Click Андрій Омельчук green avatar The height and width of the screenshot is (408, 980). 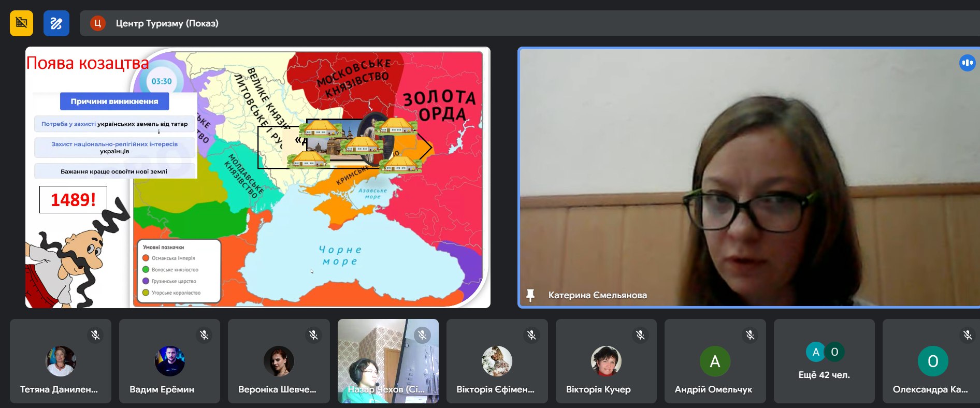pos(715,361)
